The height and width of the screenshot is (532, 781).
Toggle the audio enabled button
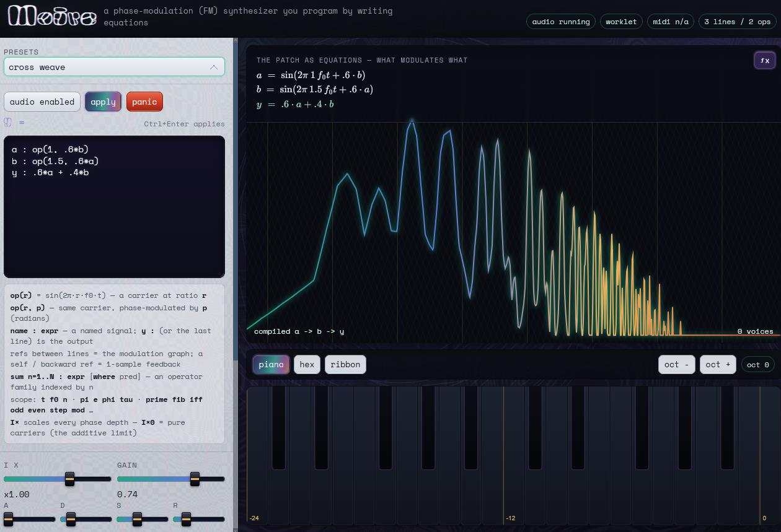tap(42, 102)
